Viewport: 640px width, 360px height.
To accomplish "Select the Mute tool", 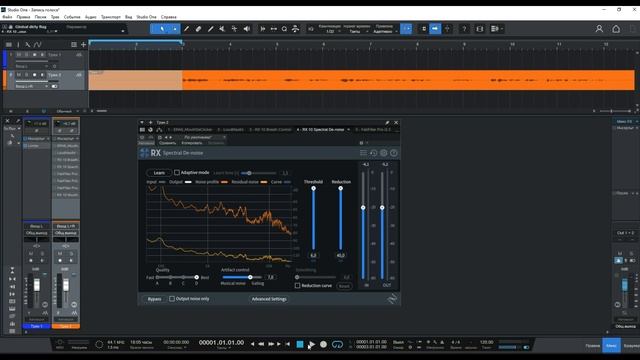I will [x=222, y=29].
